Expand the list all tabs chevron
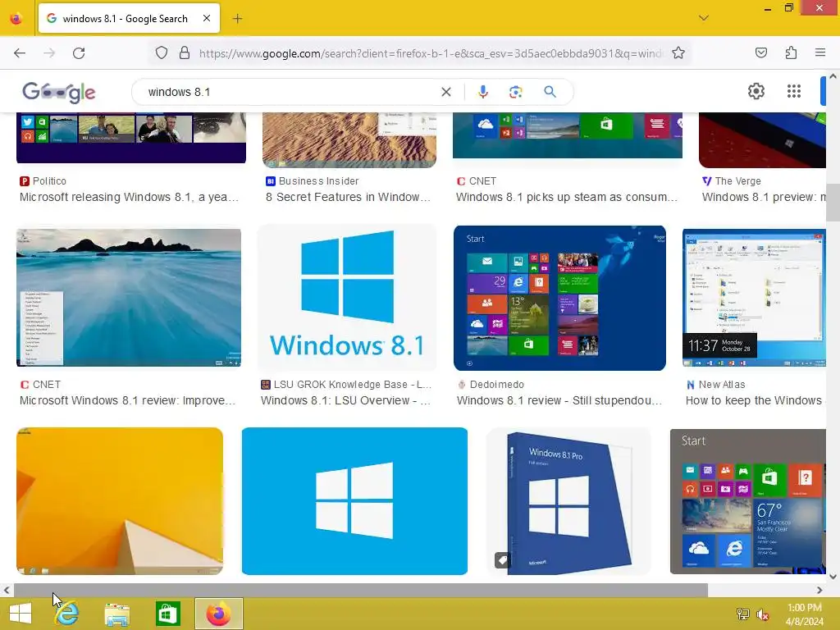 coord(703,18)
